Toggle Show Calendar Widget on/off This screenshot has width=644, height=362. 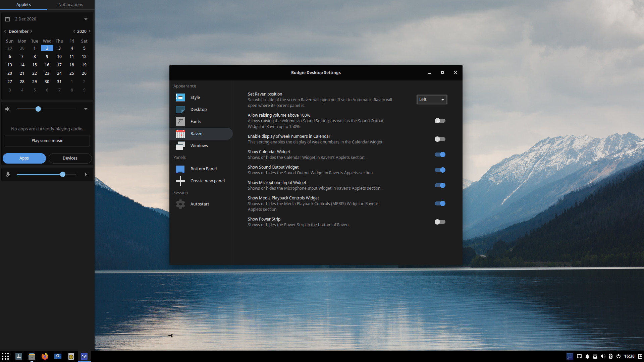click(440, 154)
